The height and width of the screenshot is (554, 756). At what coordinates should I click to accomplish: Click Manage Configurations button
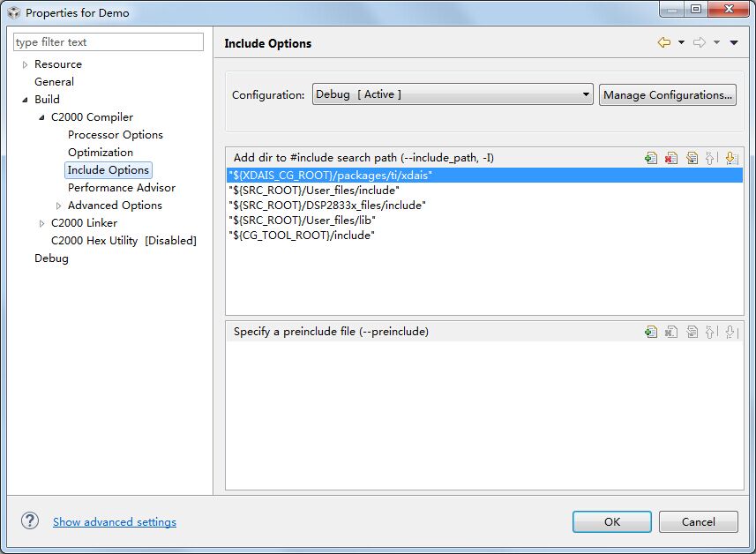668,95
